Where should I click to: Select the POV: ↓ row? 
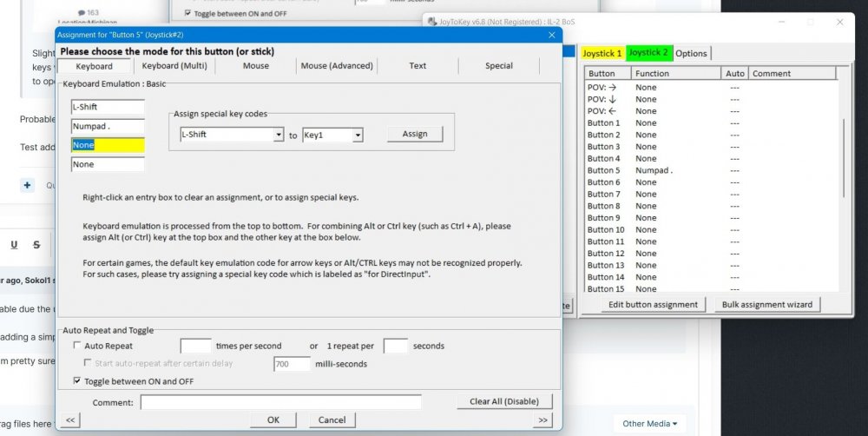coord(710,99)
